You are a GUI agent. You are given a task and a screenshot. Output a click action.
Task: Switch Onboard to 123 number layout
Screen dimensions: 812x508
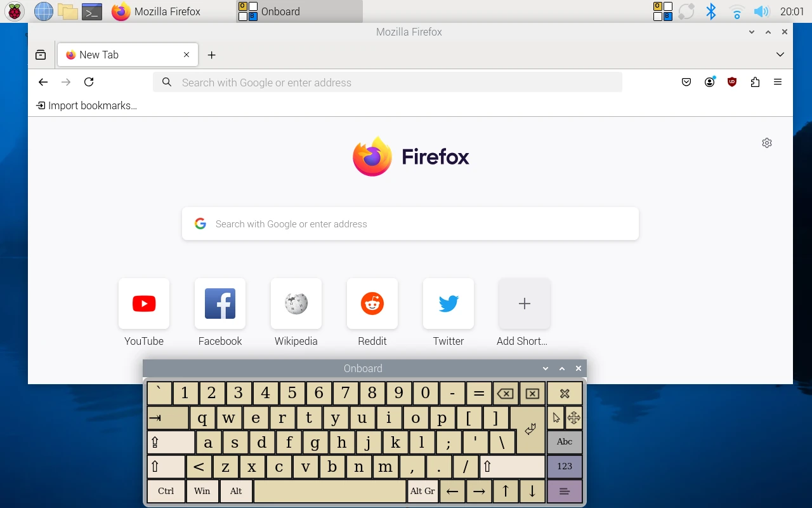tap(565, 466)
